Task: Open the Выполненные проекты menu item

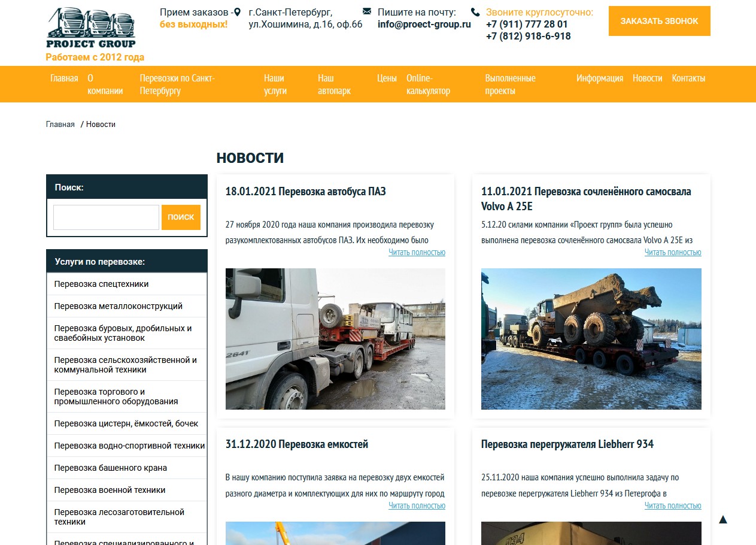Action: click(511, 84)
